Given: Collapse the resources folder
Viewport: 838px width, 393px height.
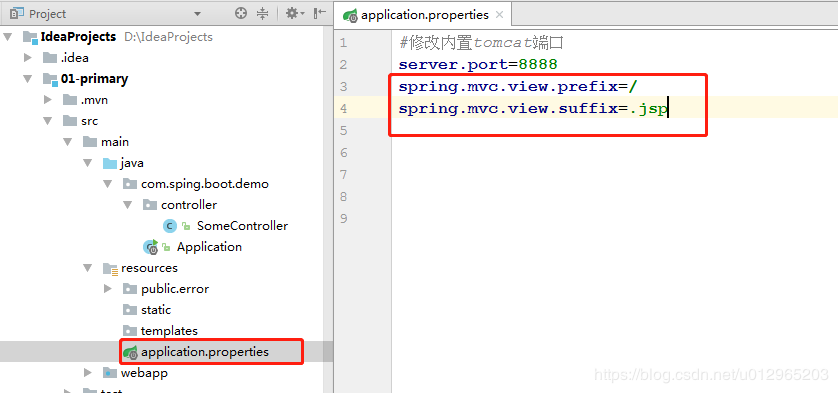Looking at the screenshot, I should pyautogui.click(x=88, y=268).
